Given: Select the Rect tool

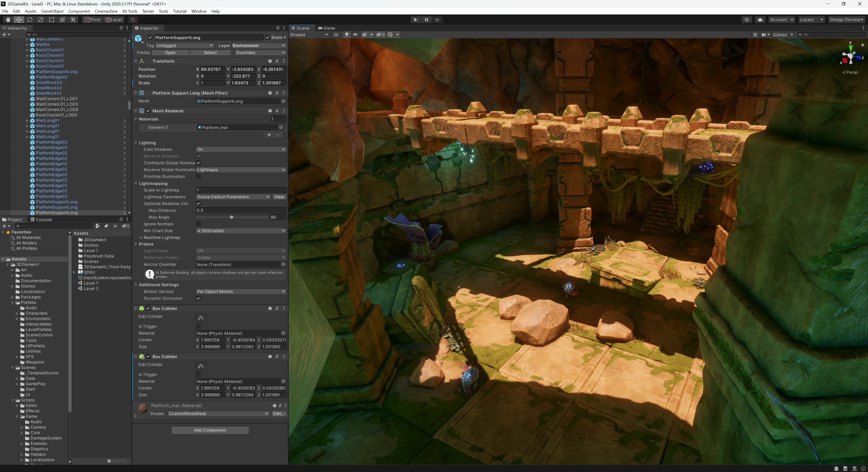Looking at the screenshot, I should tap(52, 19).
